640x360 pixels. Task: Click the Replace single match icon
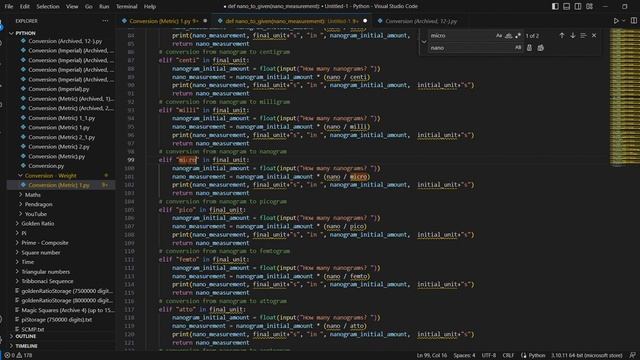529,48
